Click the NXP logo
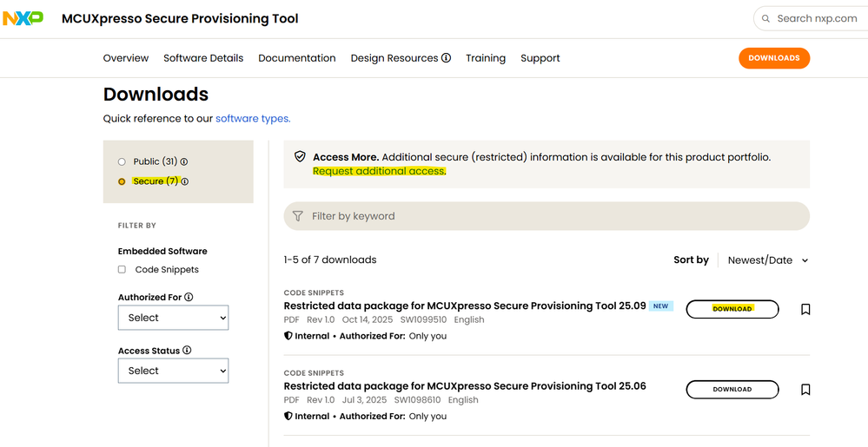 coord(23,18)
